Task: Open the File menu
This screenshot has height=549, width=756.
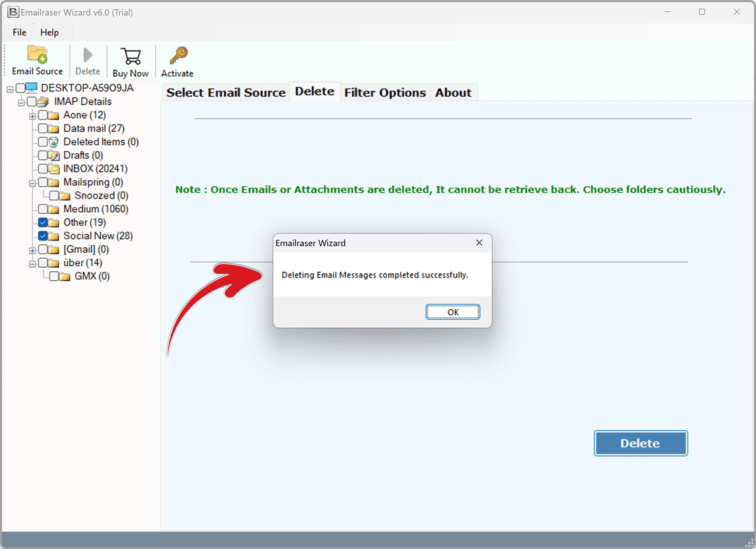Action: coord(20,33)
